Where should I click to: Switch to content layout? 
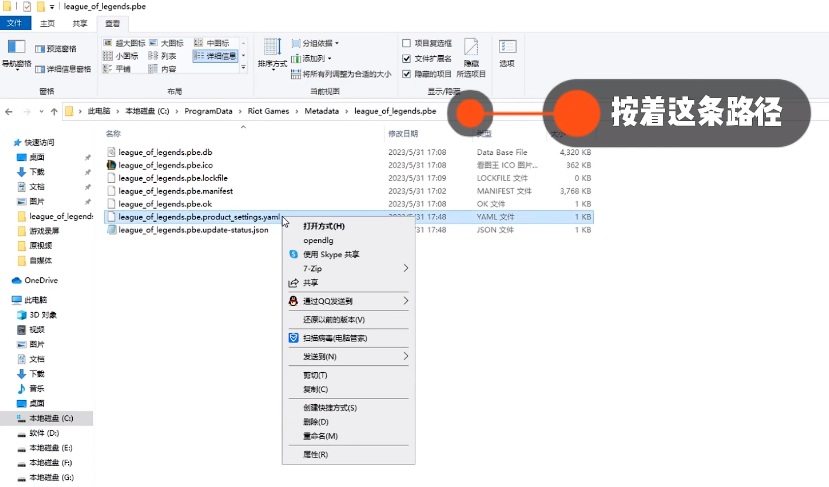point(162,69)
